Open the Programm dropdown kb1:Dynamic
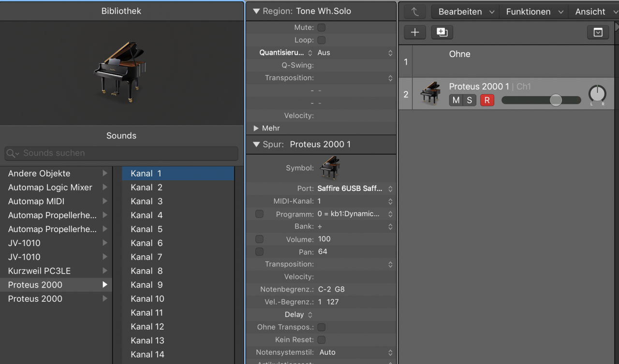 pos(355,214)
